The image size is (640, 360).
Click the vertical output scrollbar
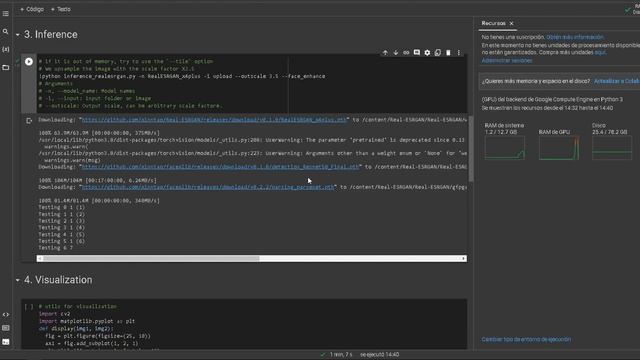tap(471, 149)
